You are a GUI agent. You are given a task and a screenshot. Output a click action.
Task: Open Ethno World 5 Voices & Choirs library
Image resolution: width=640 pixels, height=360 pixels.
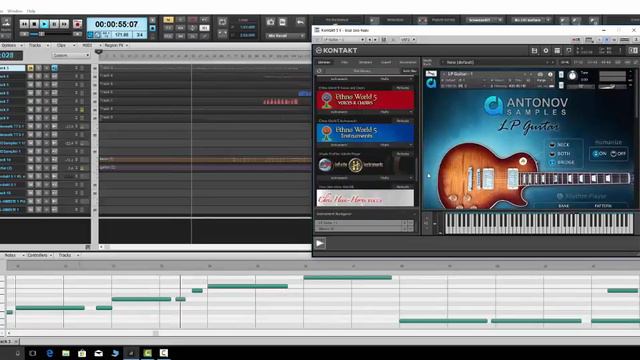point(365,100)
